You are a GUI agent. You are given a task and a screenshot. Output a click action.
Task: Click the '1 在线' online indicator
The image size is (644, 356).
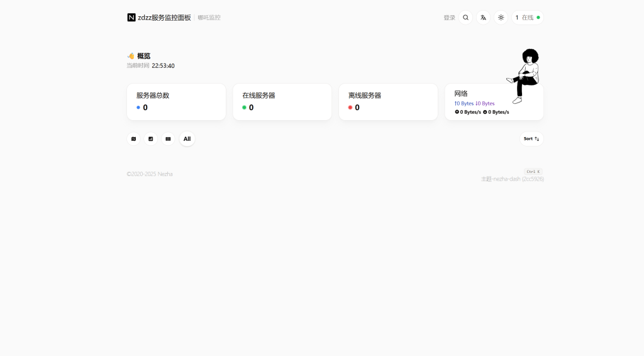click(528, 18)
